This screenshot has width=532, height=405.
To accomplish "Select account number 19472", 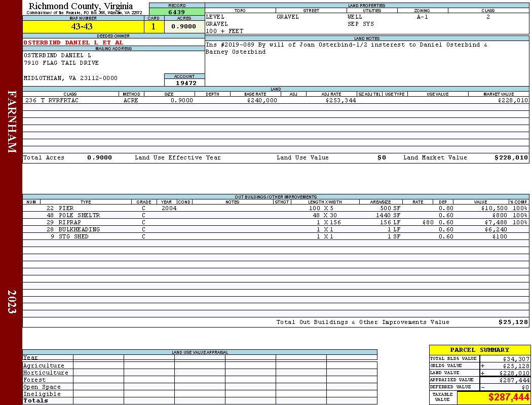I will pos(185,83).
